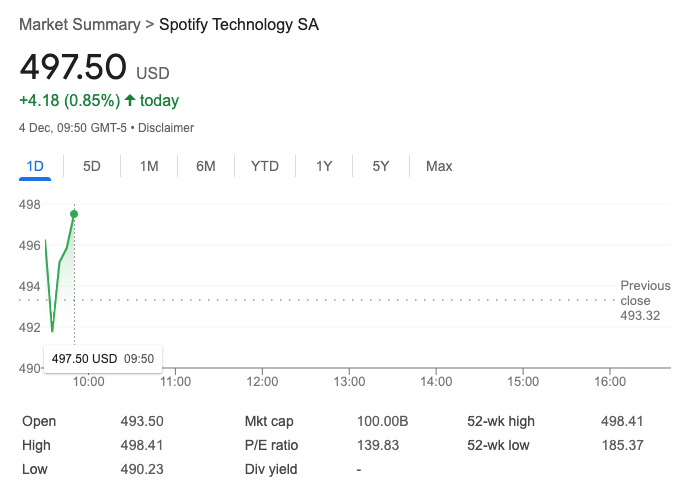The width and height of the screenshot is (694, 492).
Task: Select the 1D time range tab
Action: coord(35,166)
